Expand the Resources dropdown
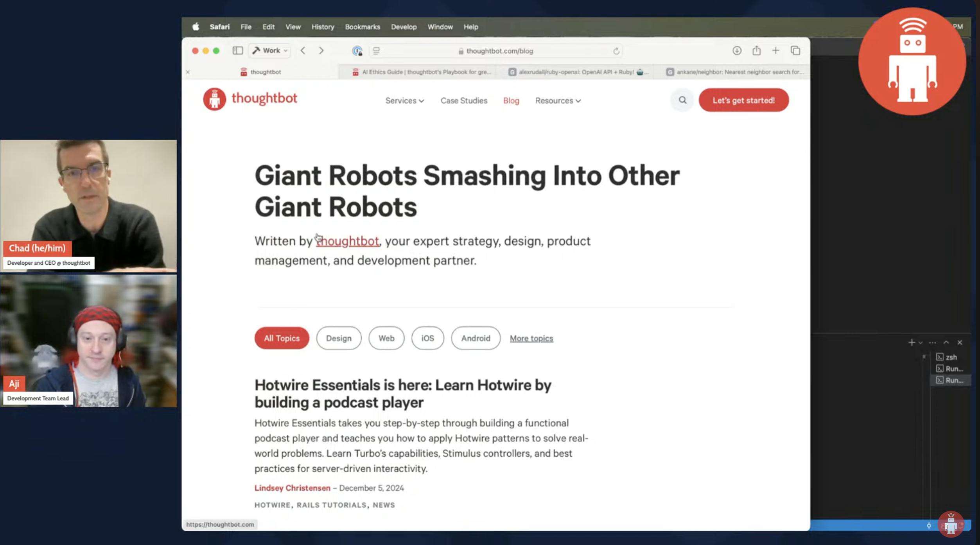This screenshot has width=980, height=545. 558,100
